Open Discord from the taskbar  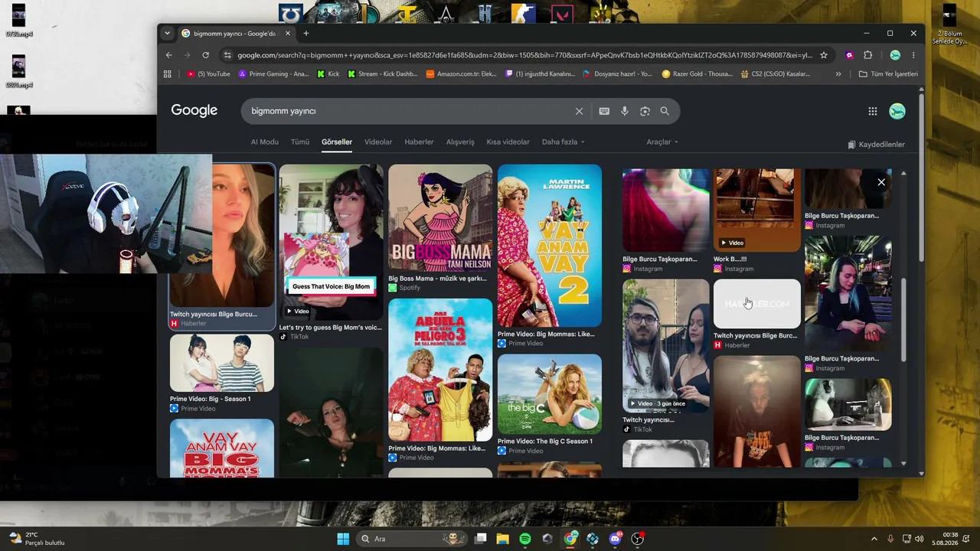click(615, 539)
